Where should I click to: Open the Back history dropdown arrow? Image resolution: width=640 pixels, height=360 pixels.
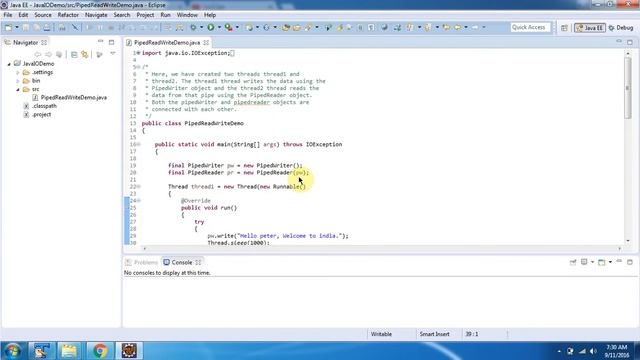coord(466,27)
